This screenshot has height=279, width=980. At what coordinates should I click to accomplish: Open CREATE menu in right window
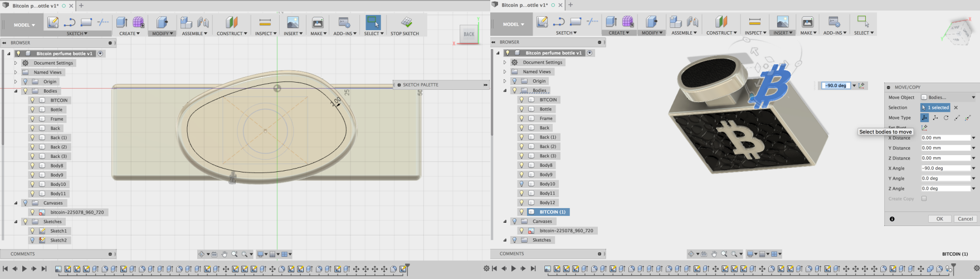[x=618, y=33]
